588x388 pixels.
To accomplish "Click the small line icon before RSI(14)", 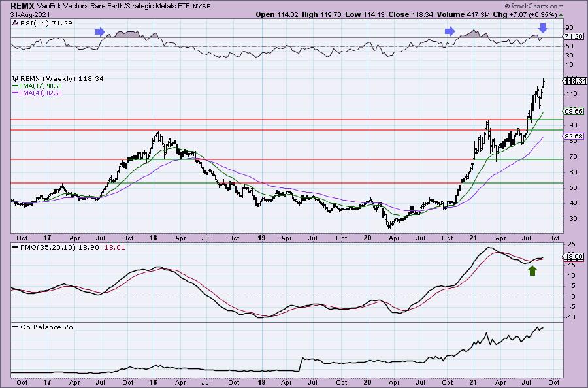I will [x=15, y=23].
